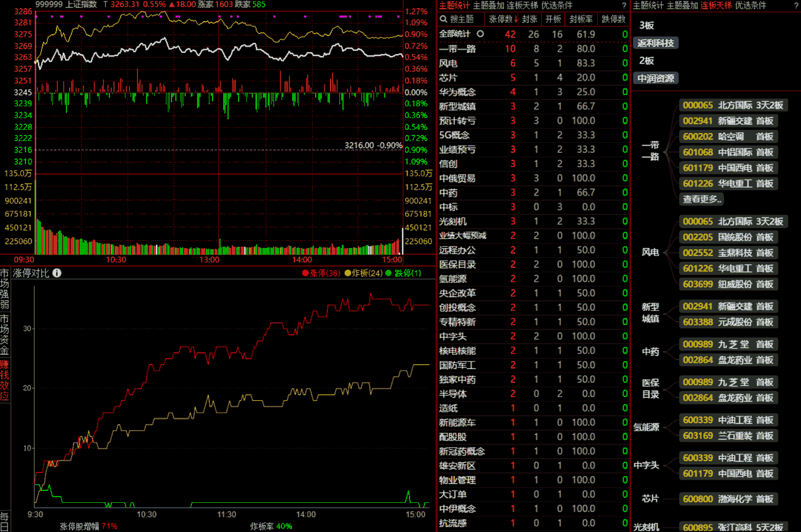Select 医保目录 group label in ladder tree
Screen dimensions: 801x532
650,388
